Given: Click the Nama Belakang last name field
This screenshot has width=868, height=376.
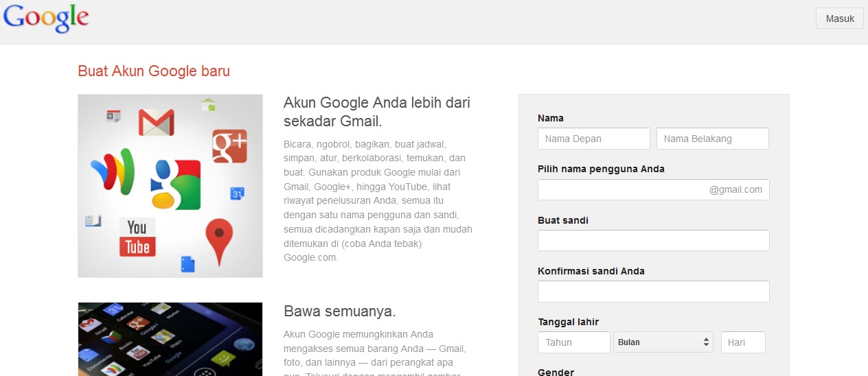Looking at the screenshot, I should tap(713, 139).
